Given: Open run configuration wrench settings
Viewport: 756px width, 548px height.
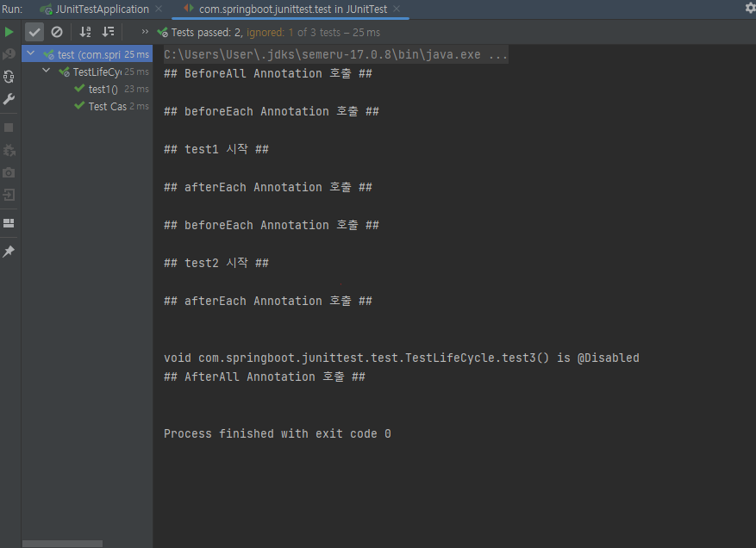Looking at the screenshot, I should click(9, 99).
